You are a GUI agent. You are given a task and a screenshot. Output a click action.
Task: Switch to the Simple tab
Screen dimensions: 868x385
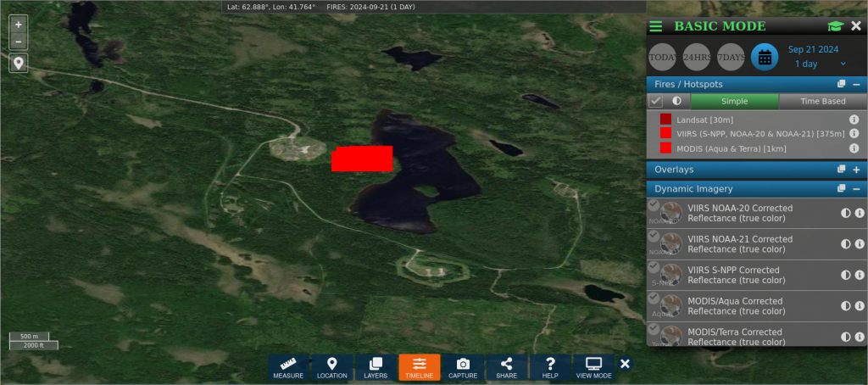click(735, 102)
